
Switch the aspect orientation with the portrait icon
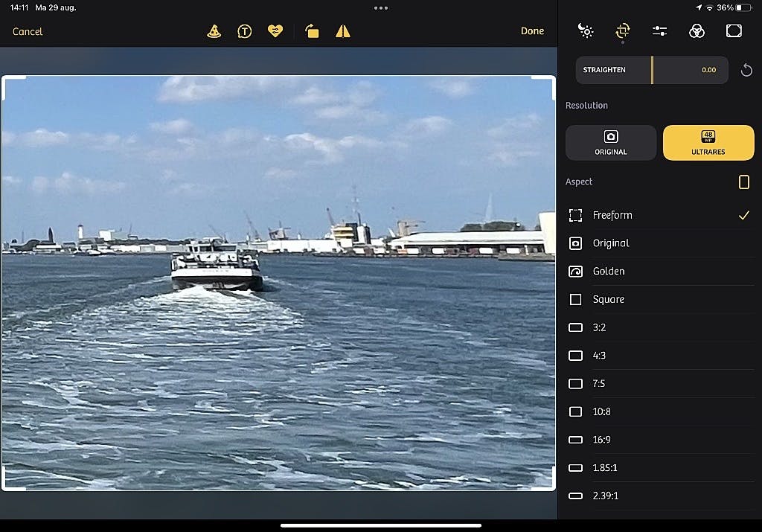[x=743, y=182]
